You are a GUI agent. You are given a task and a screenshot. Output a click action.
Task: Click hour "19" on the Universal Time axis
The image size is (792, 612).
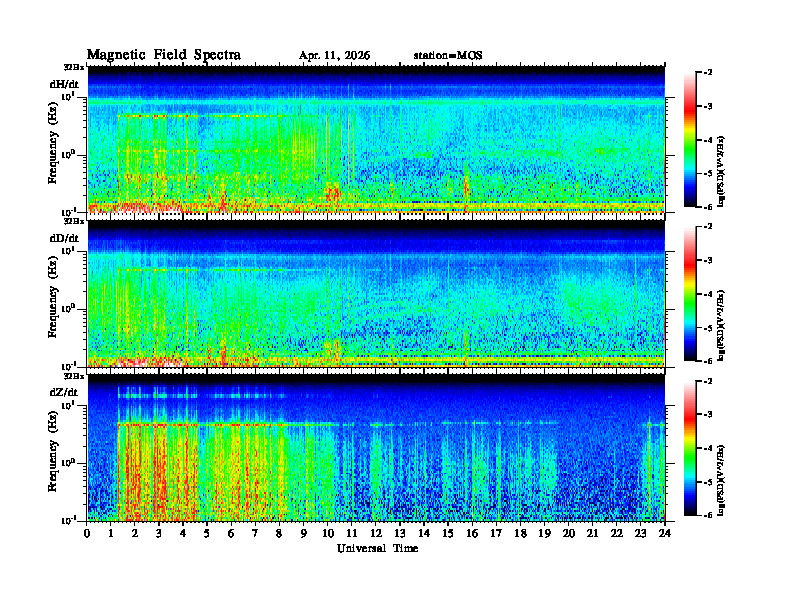(x=544, y=534)
